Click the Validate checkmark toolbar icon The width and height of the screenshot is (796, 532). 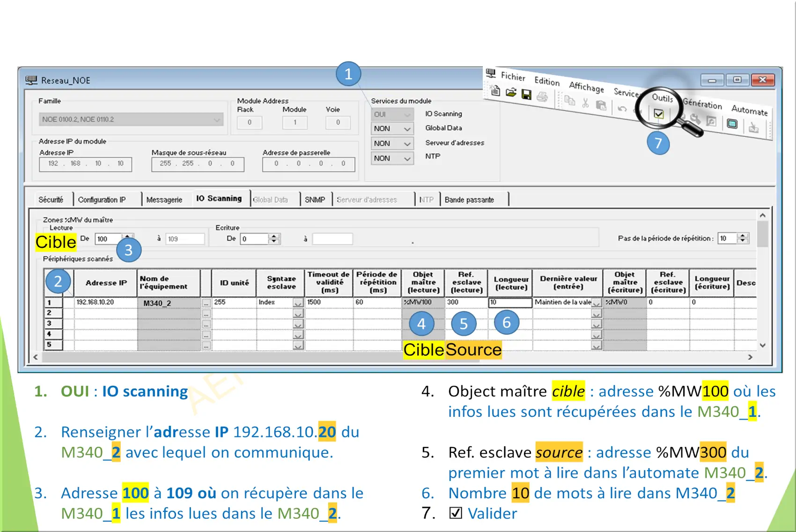pyautogui.click(x=658, y=114)
